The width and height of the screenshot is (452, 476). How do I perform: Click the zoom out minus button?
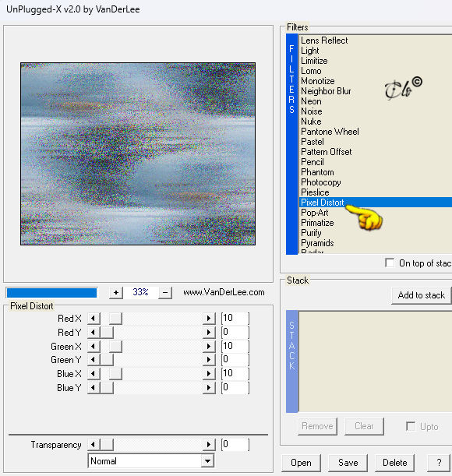click(165, 293)
